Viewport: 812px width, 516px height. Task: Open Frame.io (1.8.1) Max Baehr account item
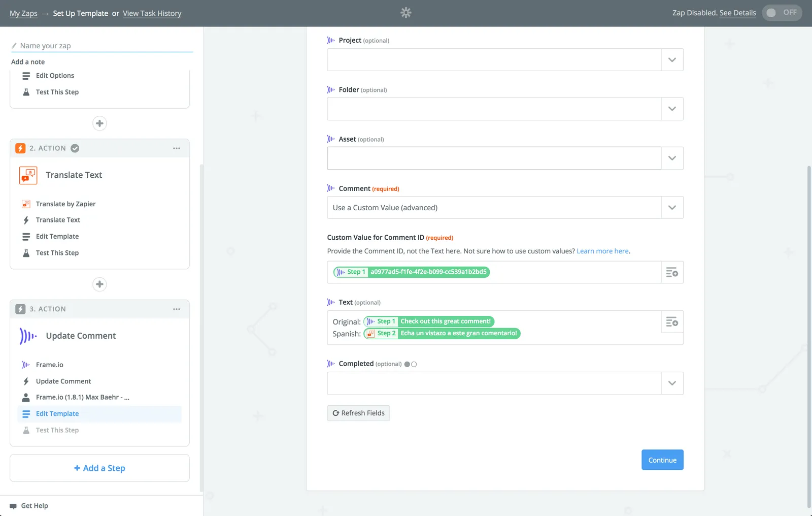82,398
